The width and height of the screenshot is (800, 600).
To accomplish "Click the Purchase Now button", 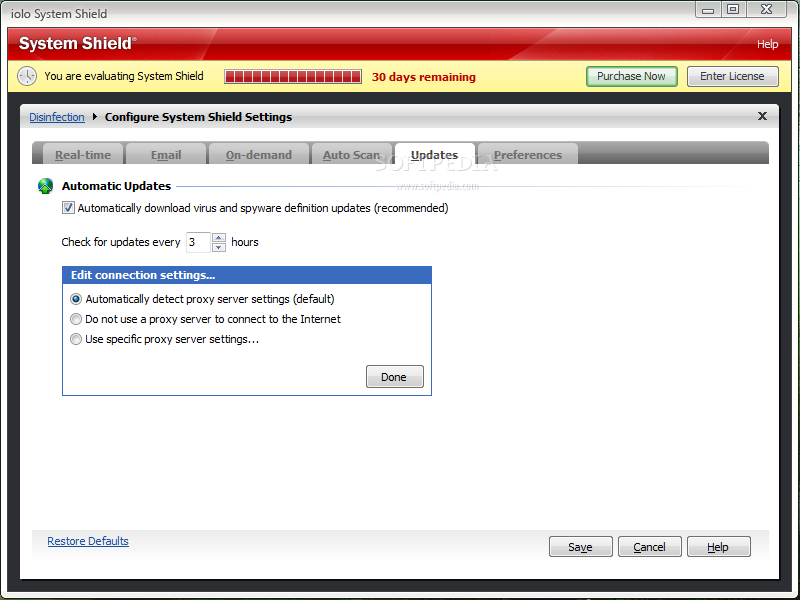I will (x=632, y=76).
